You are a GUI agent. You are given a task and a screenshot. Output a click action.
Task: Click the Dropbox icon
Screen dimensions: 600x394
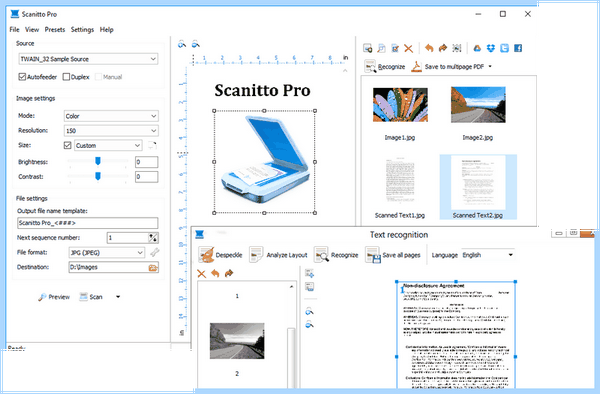point(491,48)
